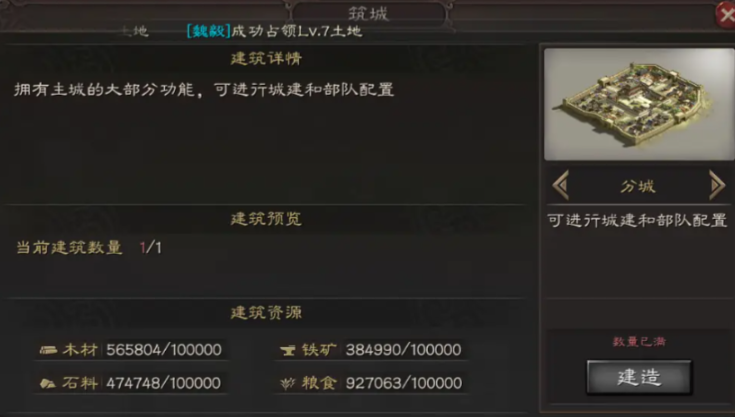735x417 pixels.
Task: Click the grain (粮食) wheat icon
Action: pos(287,383)
